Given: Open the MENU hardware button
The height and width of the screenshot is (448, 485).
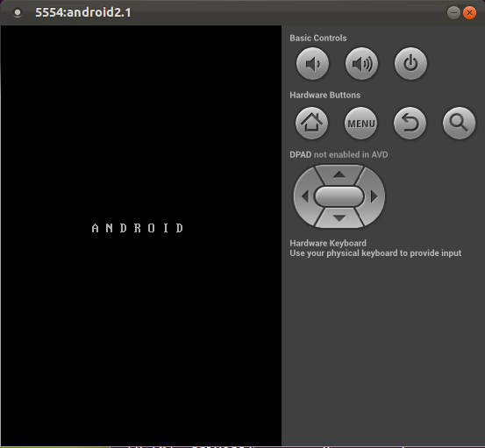Looking at the screenshot, I should pos(360,123).
